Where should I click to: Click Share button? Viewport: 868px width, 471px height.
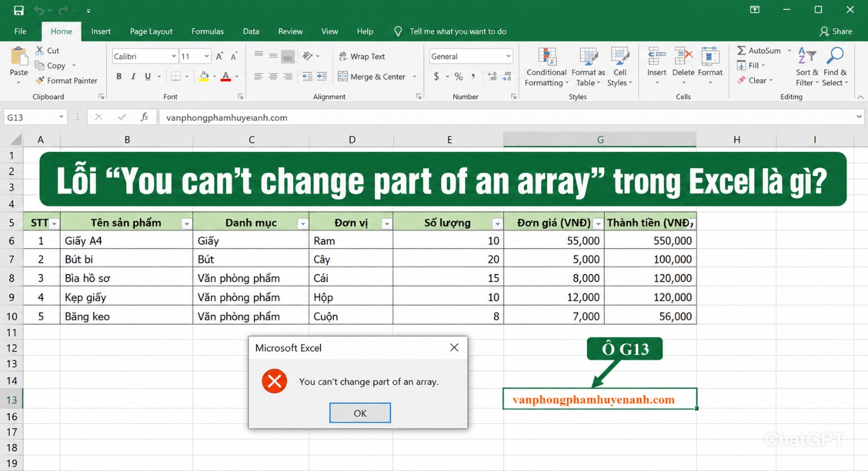point(836,31)
